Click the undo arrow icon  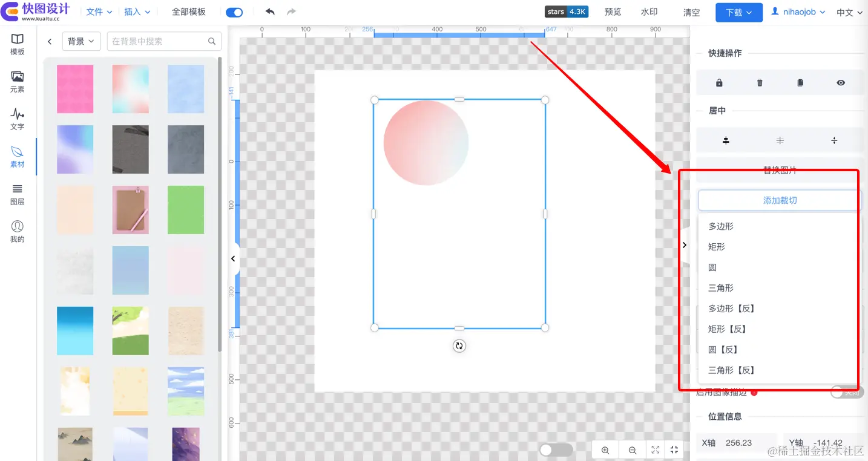click(270, 11)
